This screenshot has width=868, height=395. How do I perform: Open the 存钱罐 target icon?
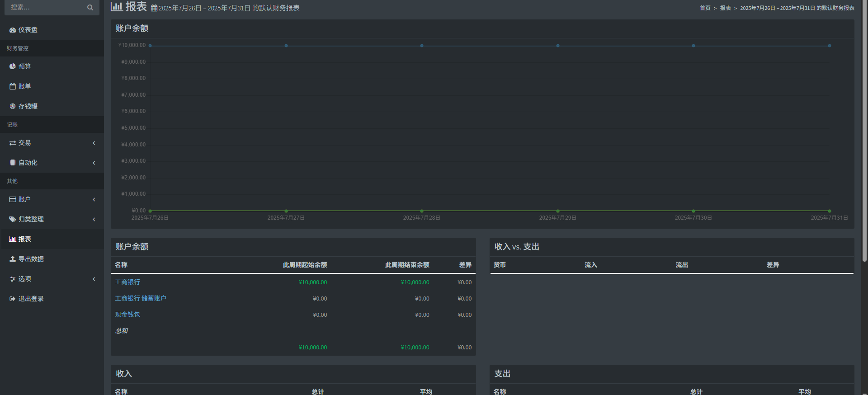13,106
